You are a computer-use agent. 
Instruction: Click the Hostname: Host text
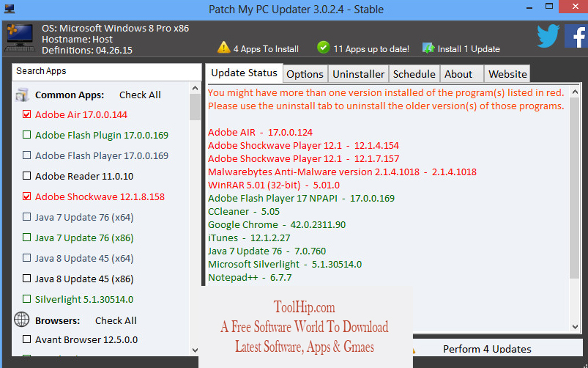[77, 39]
